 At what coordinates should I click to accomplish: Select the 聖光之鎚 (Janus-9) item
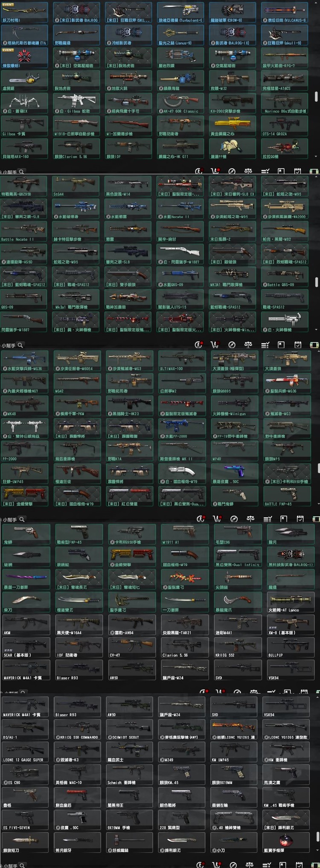click(180, 35)
